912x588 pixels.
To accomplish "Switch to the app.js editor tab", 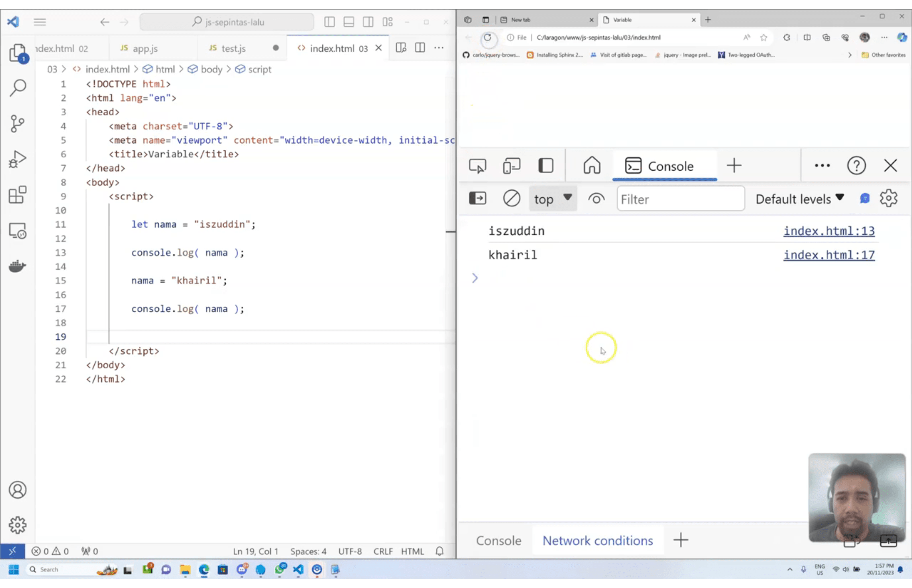I will [x=145, y=48].
